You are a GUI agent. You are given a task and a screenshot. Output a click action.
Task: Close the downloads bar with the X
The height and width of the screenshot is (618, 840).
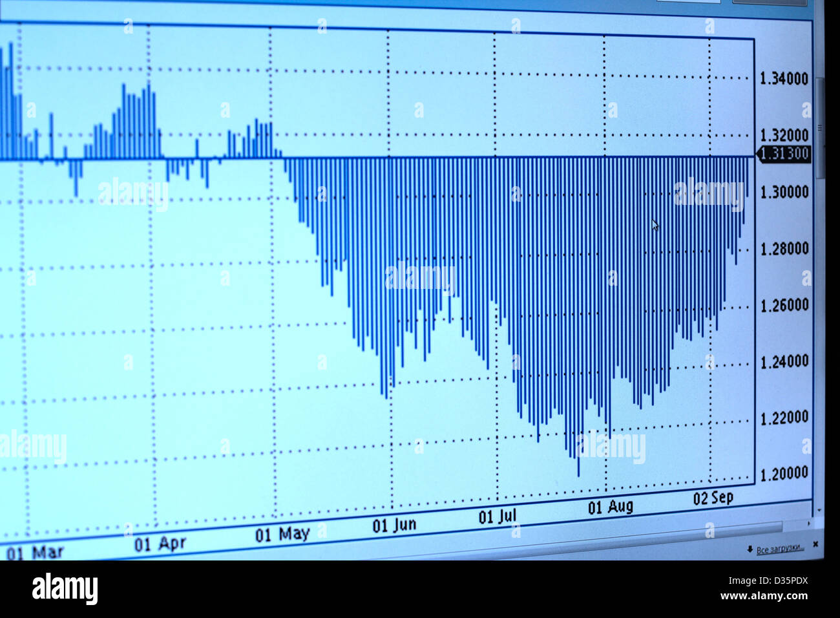815,544
